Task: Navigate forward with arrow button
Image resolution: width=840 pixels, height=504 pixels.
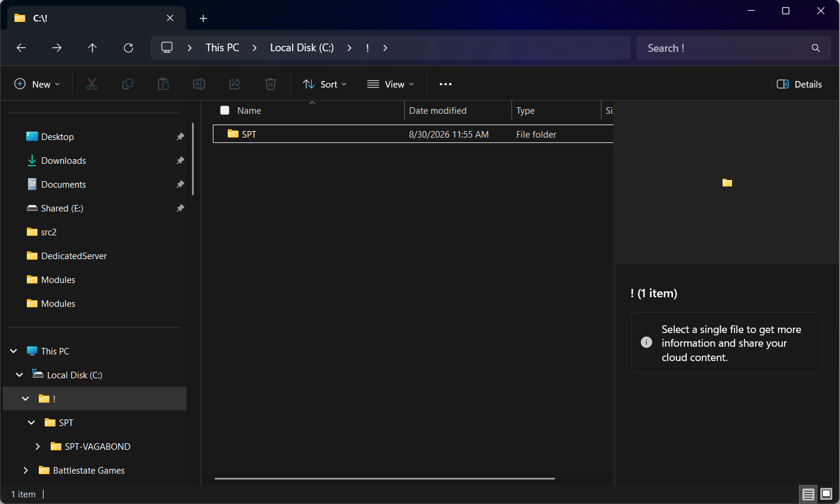Action: coord(57,48)
